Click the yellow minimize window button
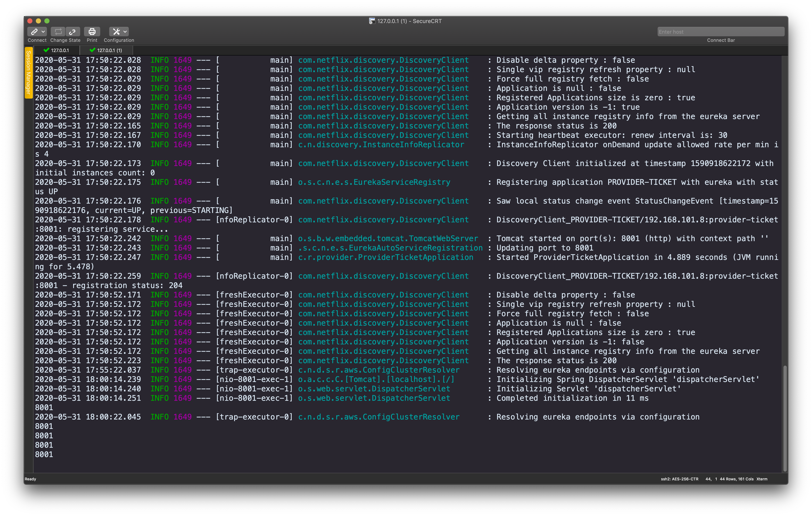 (38, 21)
